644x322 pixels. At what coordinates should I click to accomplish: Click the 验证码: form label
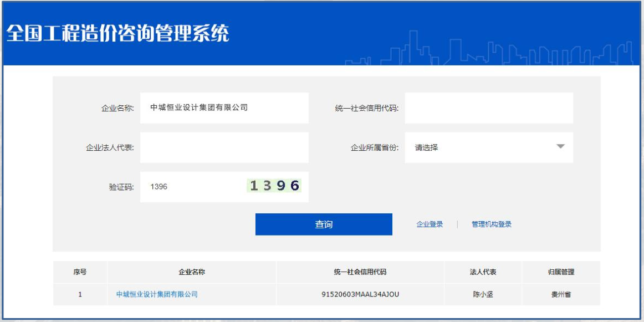click(x=121, y=187)
